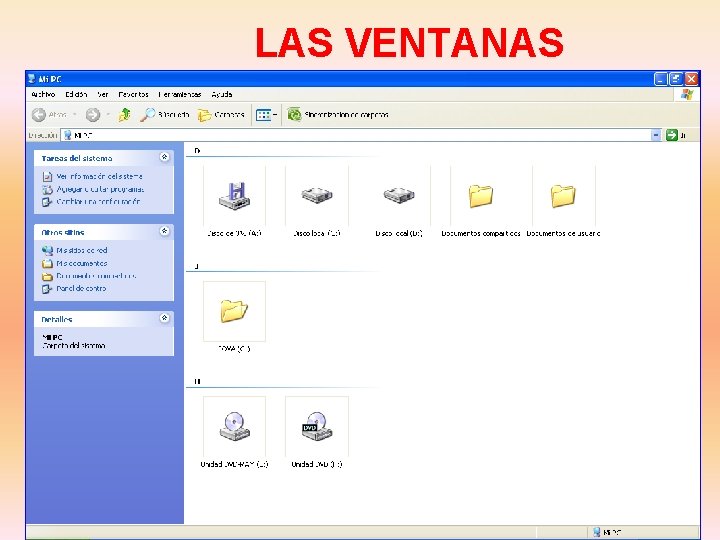Screen dimensions: 720x540
Task: Click inside the Dirección address field
Action: point(360,135)
